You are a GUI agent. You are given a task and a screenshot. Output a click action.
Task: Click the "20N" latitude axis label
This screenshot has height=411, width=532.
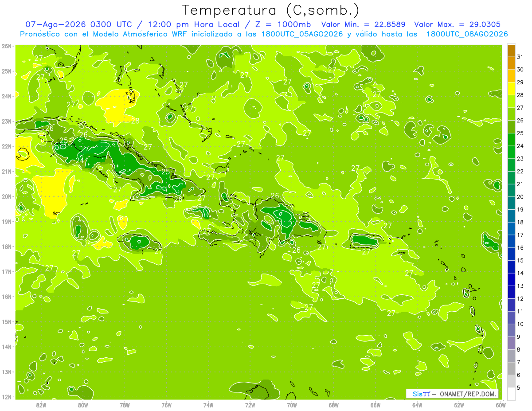pyautogui.click(x=7, y=196)
